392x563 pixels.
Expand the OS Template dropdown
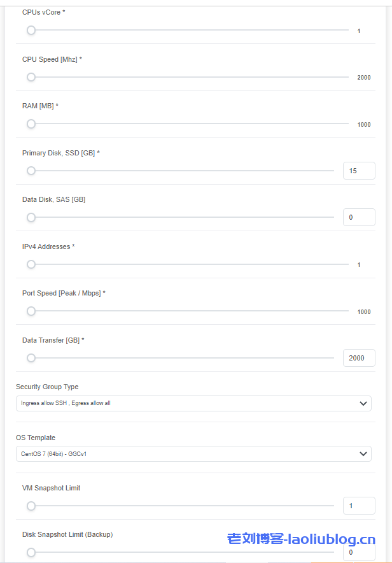click(193, 454)
